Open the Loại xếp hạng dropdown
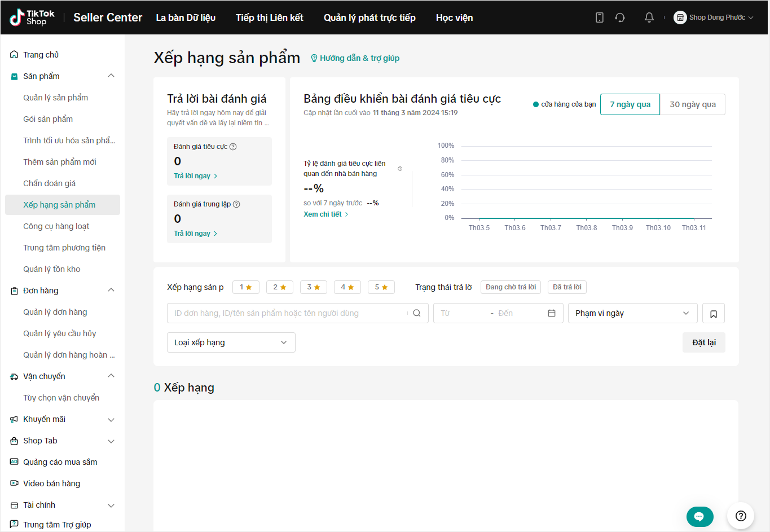The image size is (770, 532). 231,342
